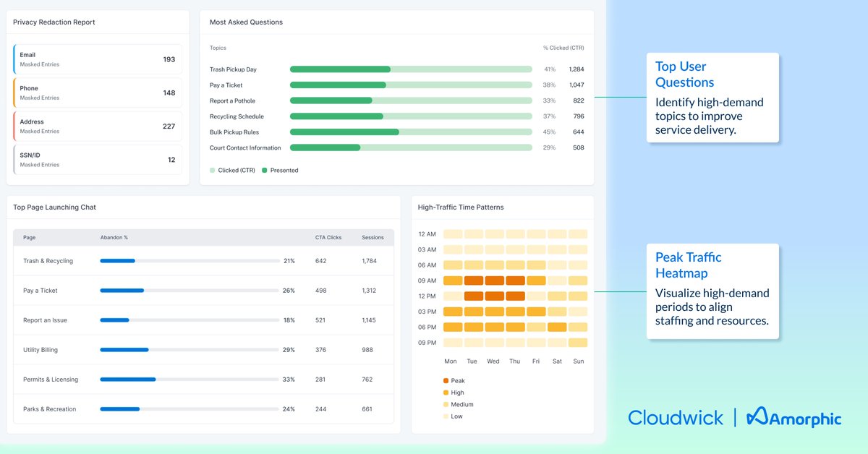Screen dimensions: 868x454
Task: Click the Cloudwick logo text
Action: point(676,417)
